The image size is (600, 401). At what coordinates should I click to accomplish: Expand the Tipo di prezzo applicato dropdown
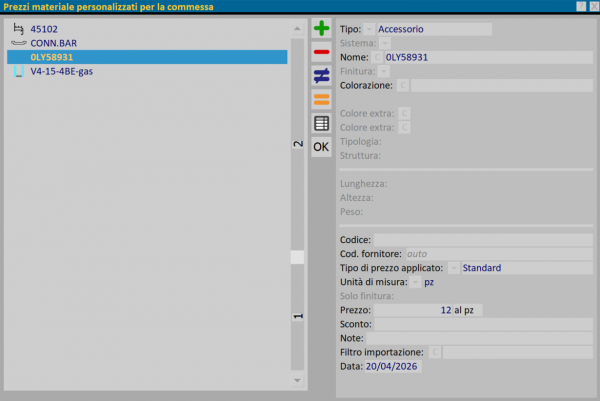[x=454, y=268]
